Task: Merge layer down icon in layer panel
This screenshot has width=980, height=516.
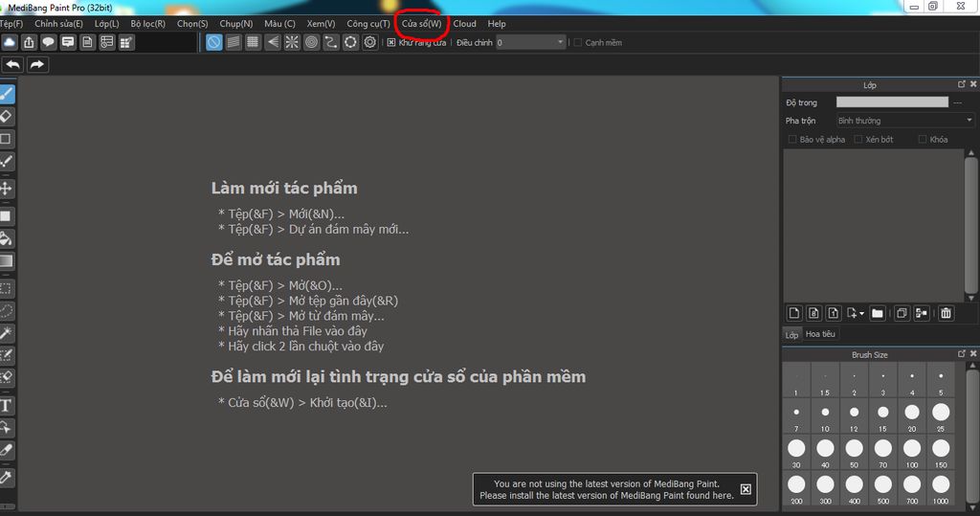Action: (922, 313)
